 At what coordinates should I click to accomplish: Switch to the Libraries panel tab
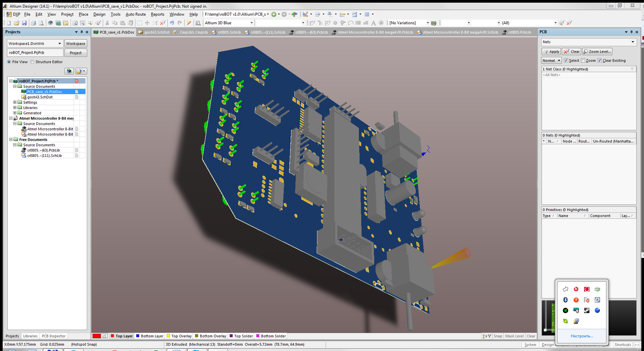tap(30, 336)
